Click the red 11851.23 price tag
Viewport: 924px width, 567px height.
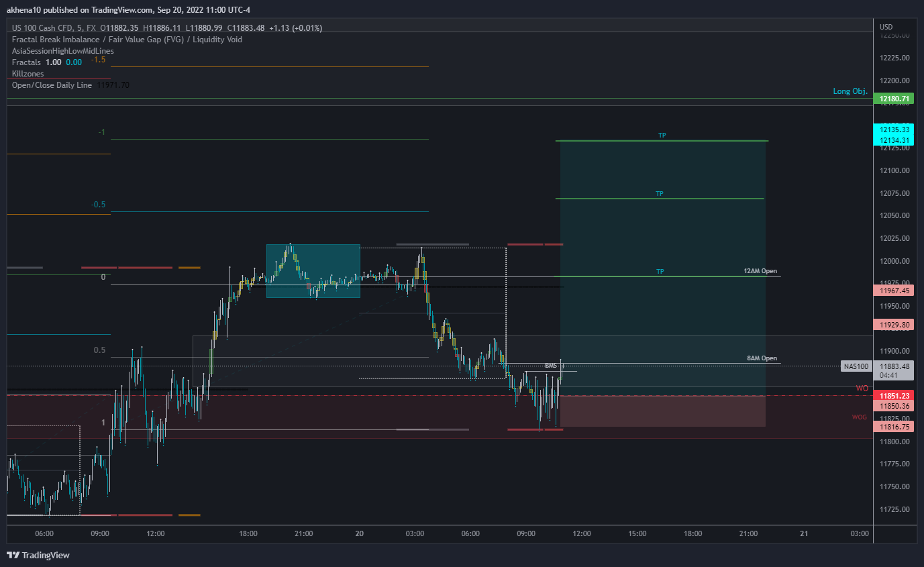point(894,396)
